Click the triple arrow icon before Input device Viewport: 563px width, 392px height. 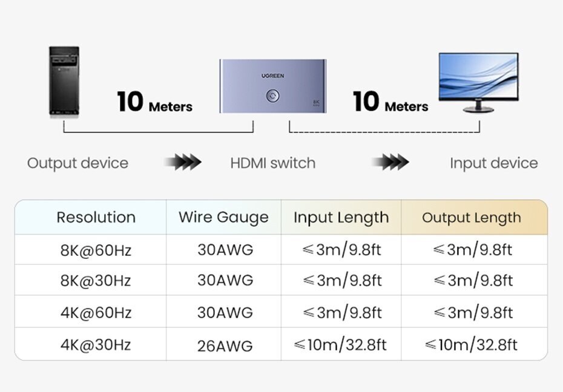coord(390,162)
